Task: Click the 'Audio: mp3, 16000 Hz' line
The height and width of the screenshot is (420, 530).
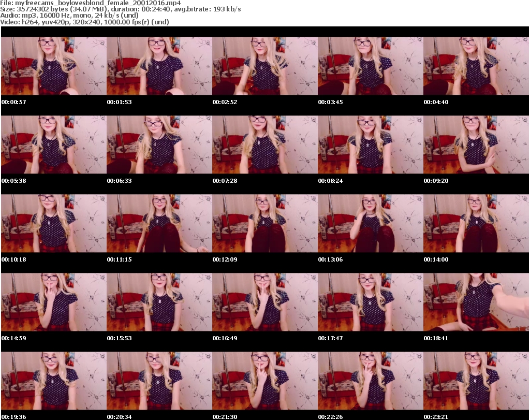Action: [x=69, y=16]
